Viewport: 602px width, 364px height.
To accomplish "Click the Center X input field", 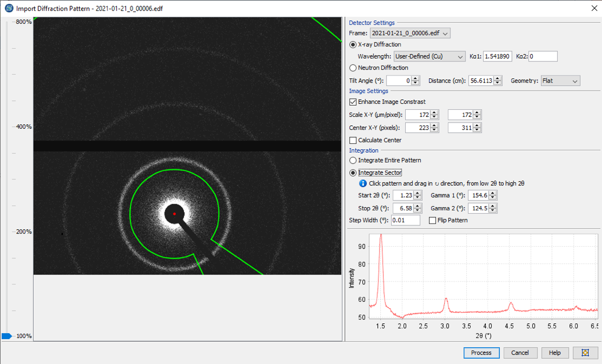I will coord(418,128).
